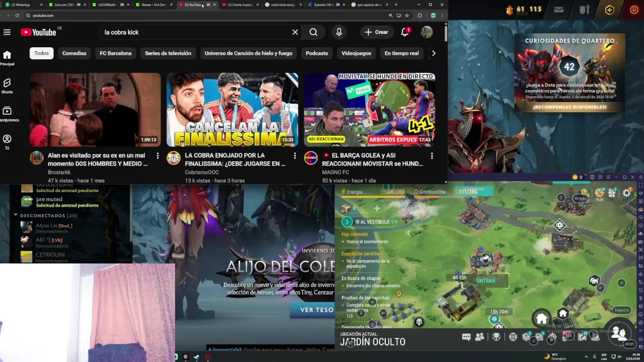The image size is (644, 362).
Task: Open the game friends people icon
Action: (x=479, y=337)
